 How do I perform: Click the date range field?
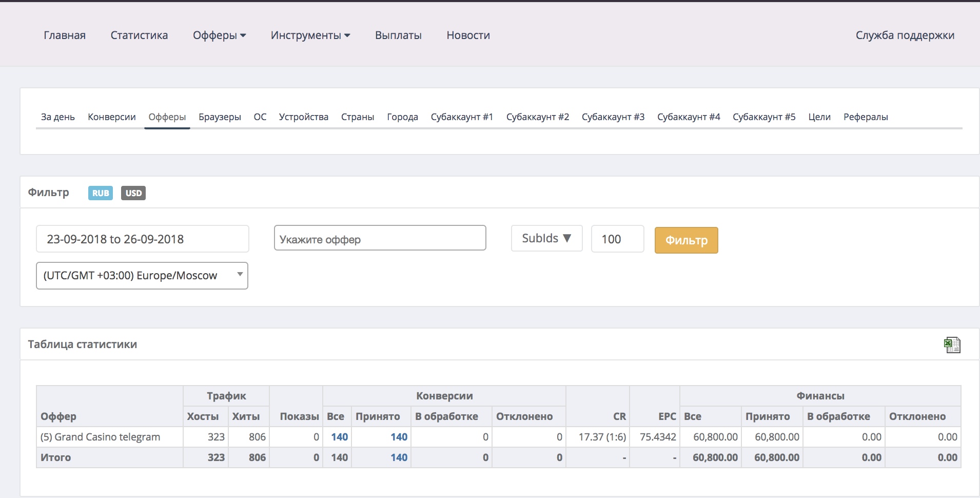coord(142,239)
